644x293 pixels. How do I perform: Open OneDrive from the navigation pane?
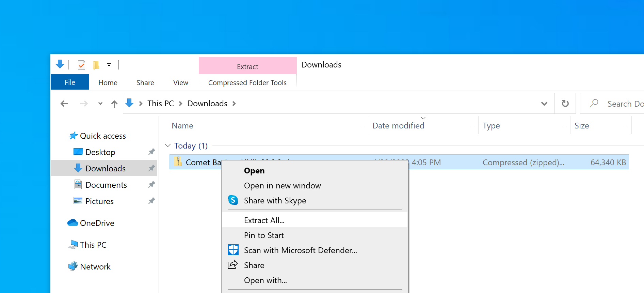[97, 223]
